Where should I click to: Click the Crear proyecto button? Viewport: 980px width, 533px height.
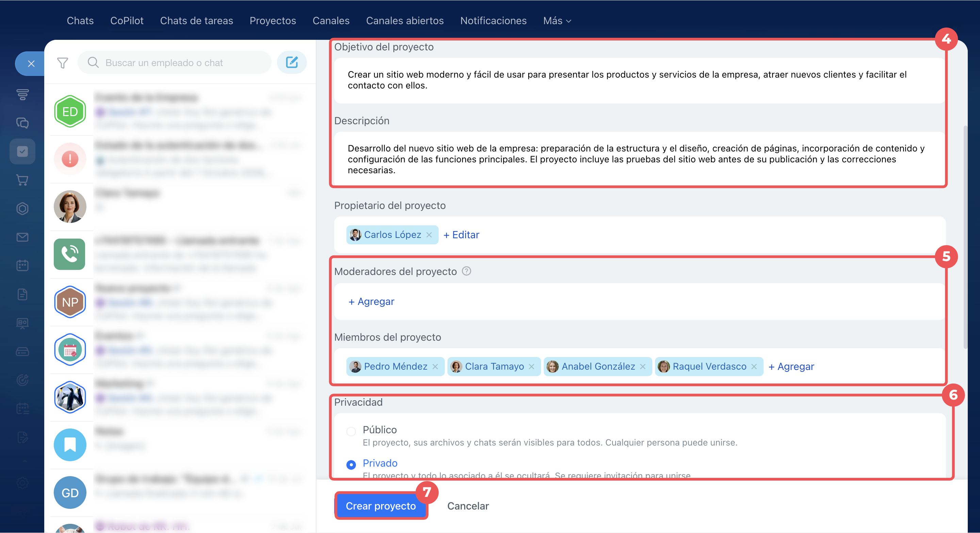[x=381, y=506]
